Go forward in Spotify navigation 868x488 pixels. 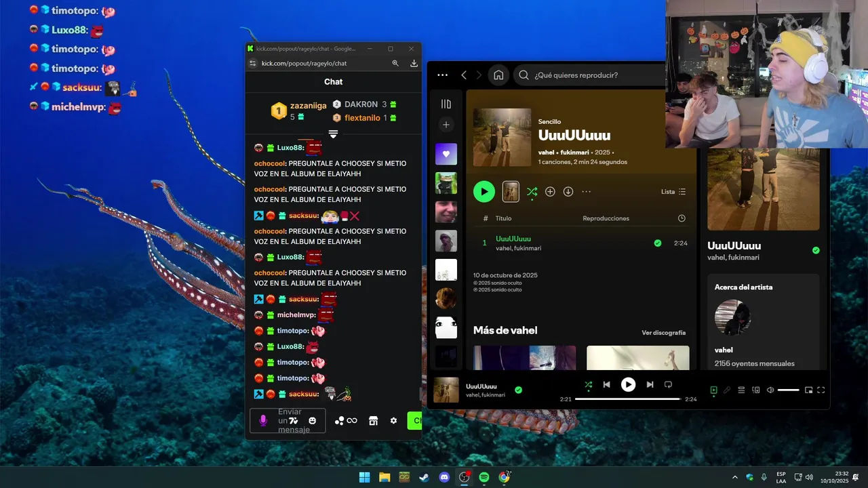click(479, 75)
